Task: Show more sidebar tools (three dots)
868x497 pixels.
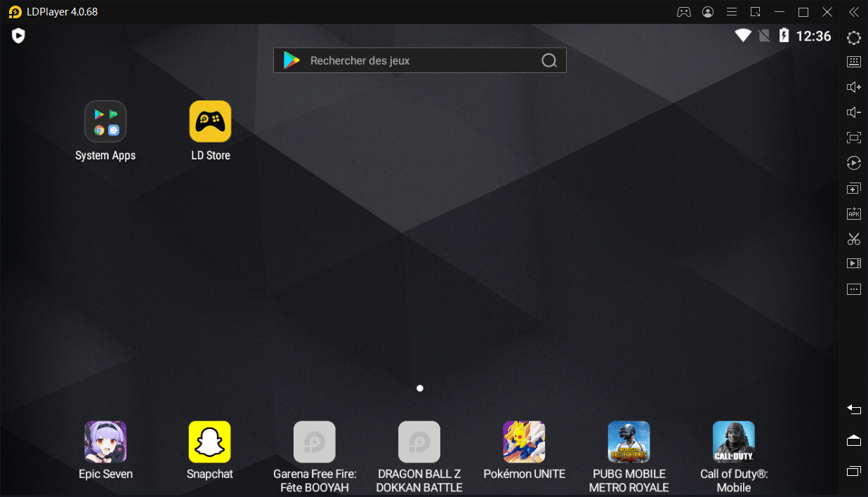Action: 854,289
